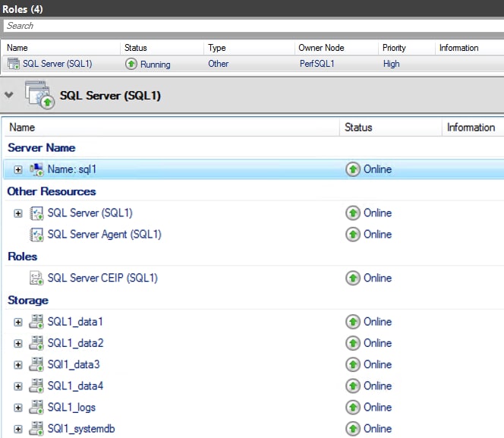Expand the Name: sql1 server name node
Viewport: 504px width, 438px height.
(x=18, y=169)
